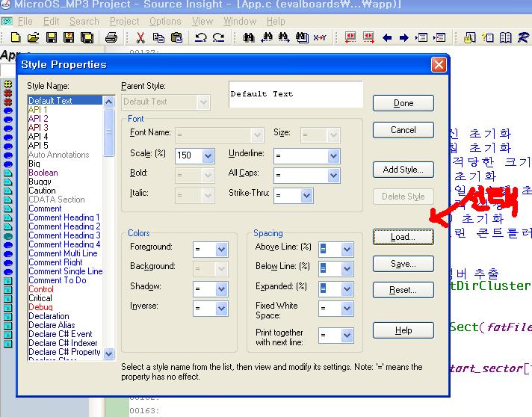
Task: Expand the Expanded percent dropdown
Action: 347,289
